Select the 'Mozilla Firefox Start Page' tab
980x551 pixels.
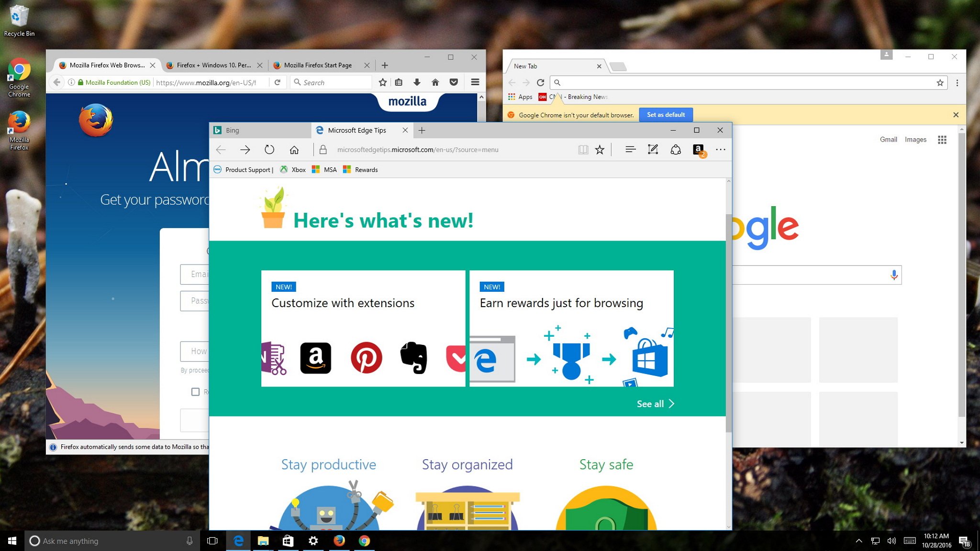[x=316, y=65]
